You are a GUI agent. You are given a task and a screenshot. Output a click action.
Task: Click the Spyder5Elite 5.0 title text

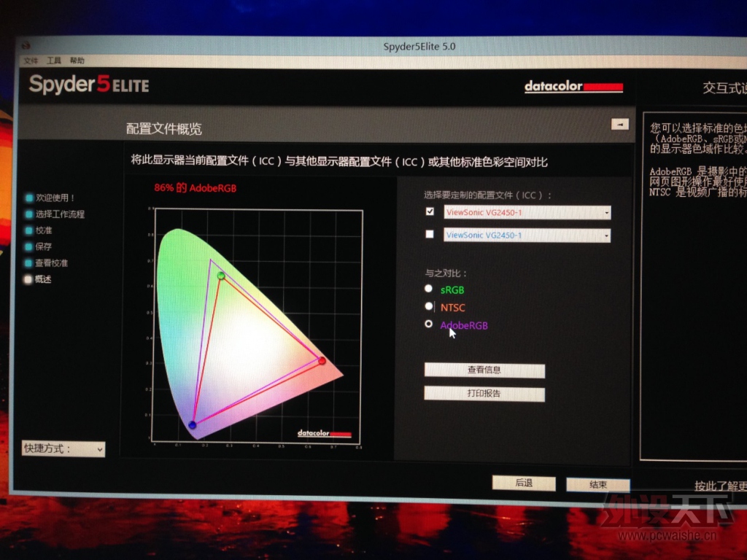pos(419,47)
